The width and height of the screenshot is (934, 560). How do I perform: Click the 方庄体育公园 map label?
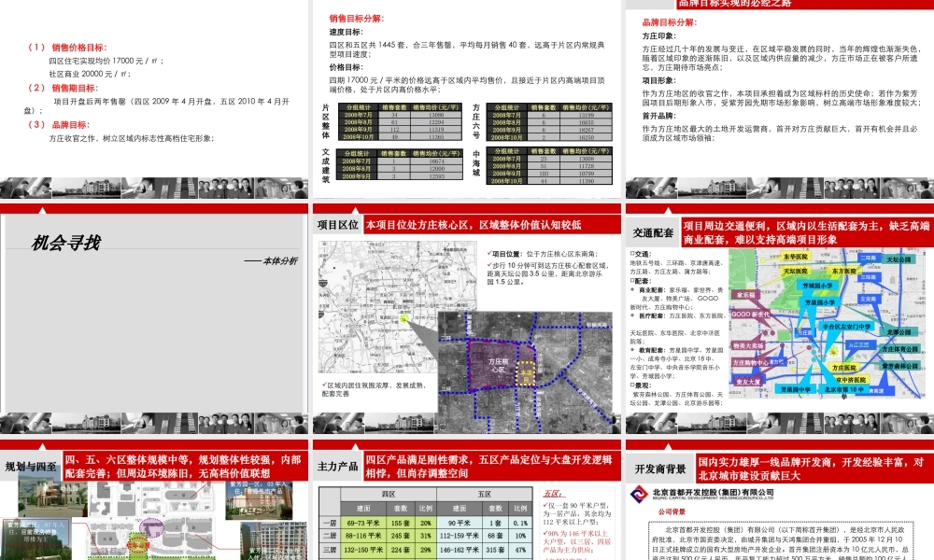click(900, 349)
